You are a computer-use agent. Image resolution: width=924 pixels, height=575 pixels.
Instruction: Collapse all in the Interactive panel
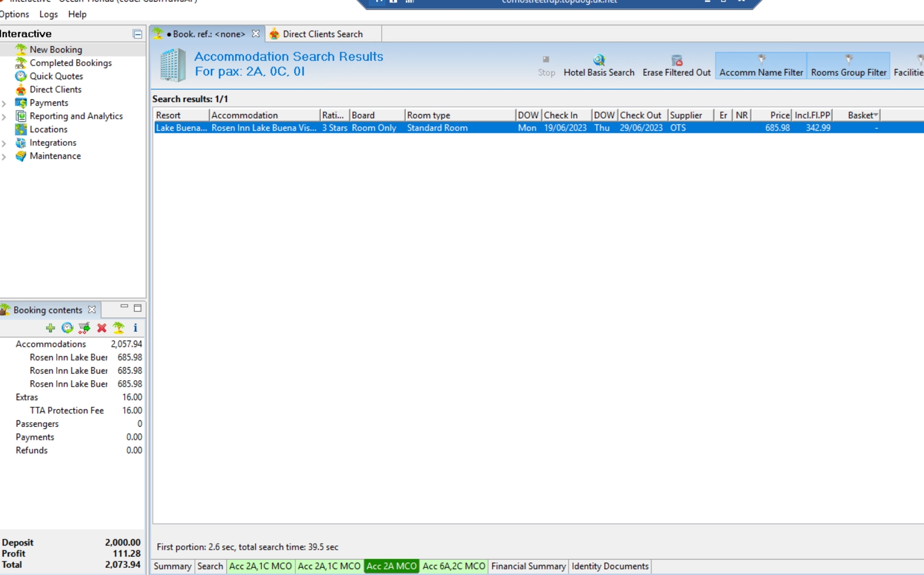138,34
